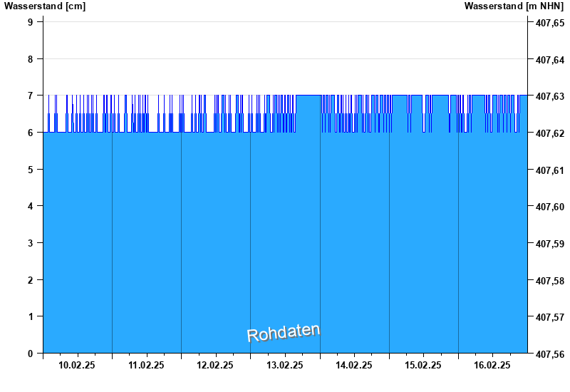Select the 15.02.25 date label
Viewport: 570px width, 392px height.
423,365
